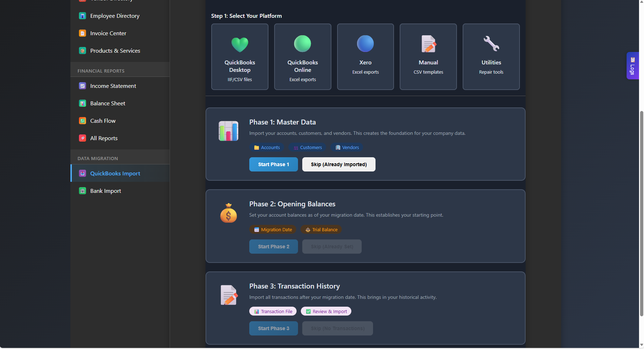Open Invoice Center from the sidebar
644x349 pixels.
(120, 33)
